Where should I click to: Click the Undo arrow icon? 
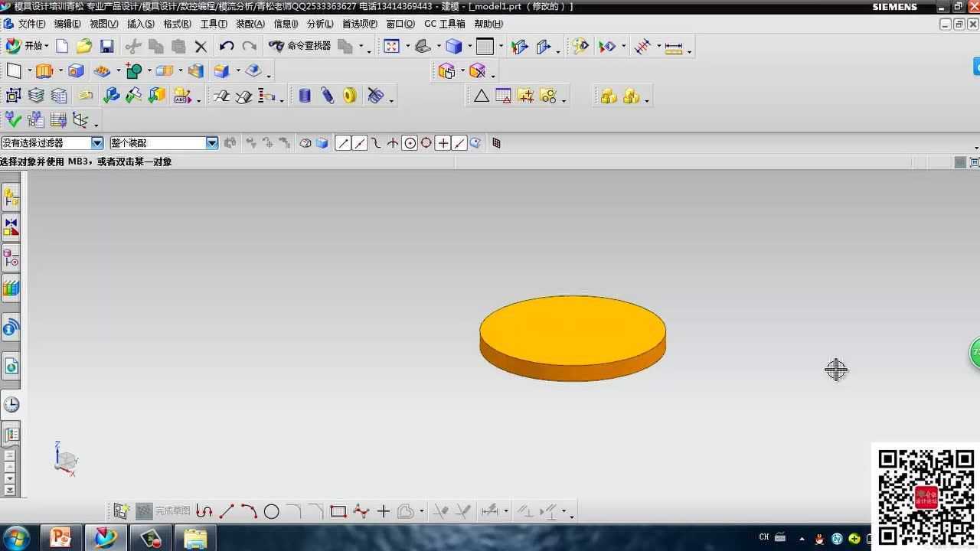227,47
